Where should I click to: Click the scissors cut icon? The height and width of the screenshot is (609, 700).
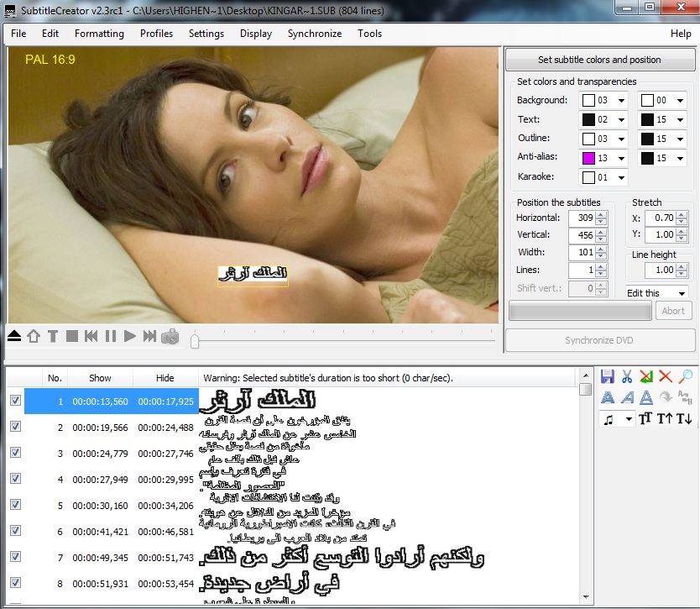click(x=627, y=377)
